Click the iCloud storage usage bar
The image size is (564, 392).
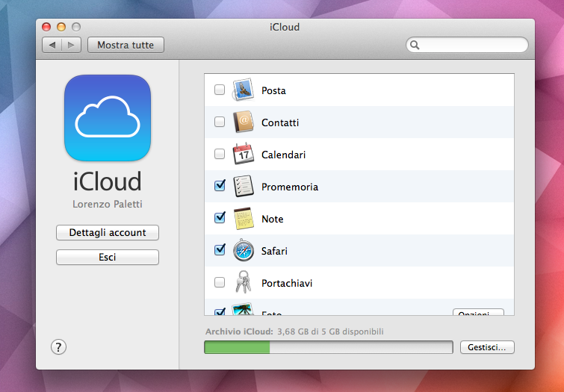click(329, 347)
